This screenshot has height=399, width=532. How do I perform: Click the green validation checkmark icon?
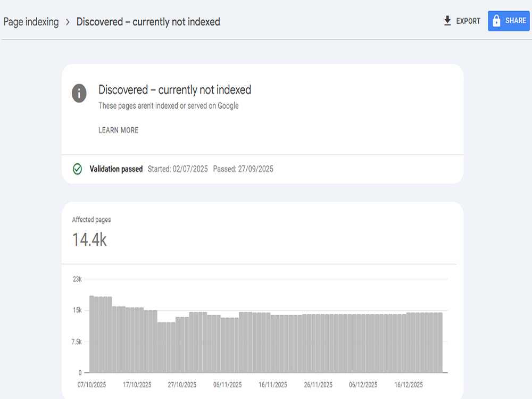[x=77, y=169]
